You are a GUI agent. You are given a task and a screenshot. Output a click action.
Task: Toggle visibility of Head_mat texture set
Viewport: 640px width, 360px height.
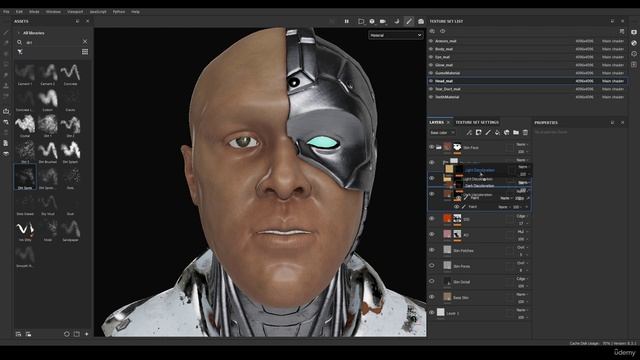click(431, 81)
